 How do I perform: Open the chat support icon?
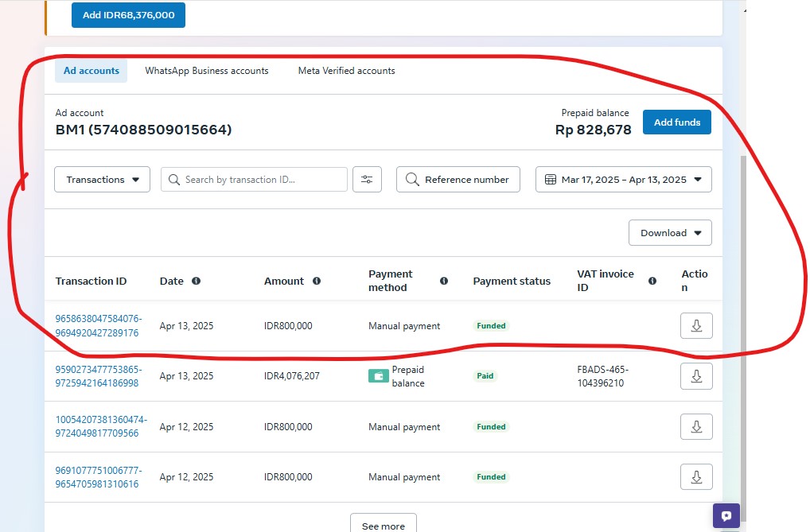(x=726, y=516)
